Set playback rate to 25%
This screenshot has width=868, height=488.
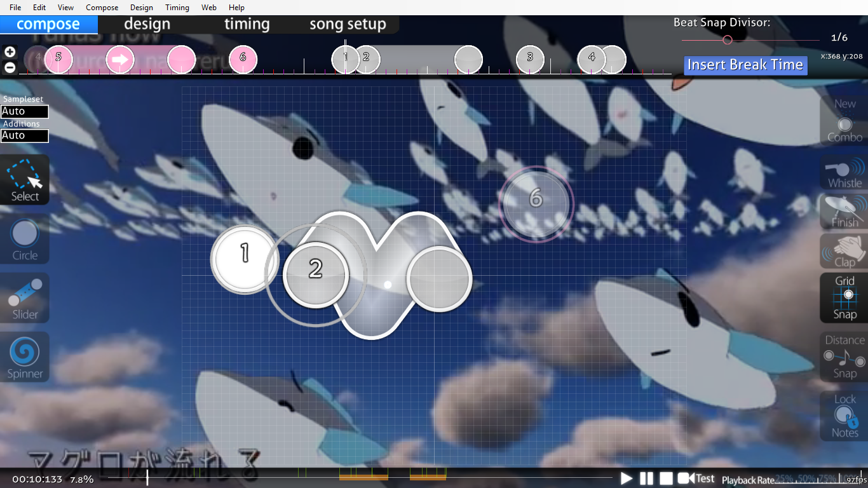tap(785, 478)
